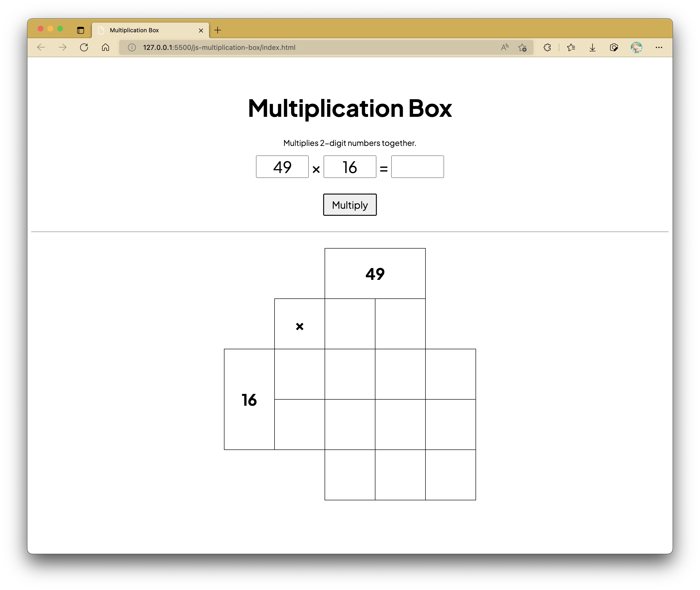View site information via the info icon
This screenshot has height=590, width=700.
click(x=131, y=47)
